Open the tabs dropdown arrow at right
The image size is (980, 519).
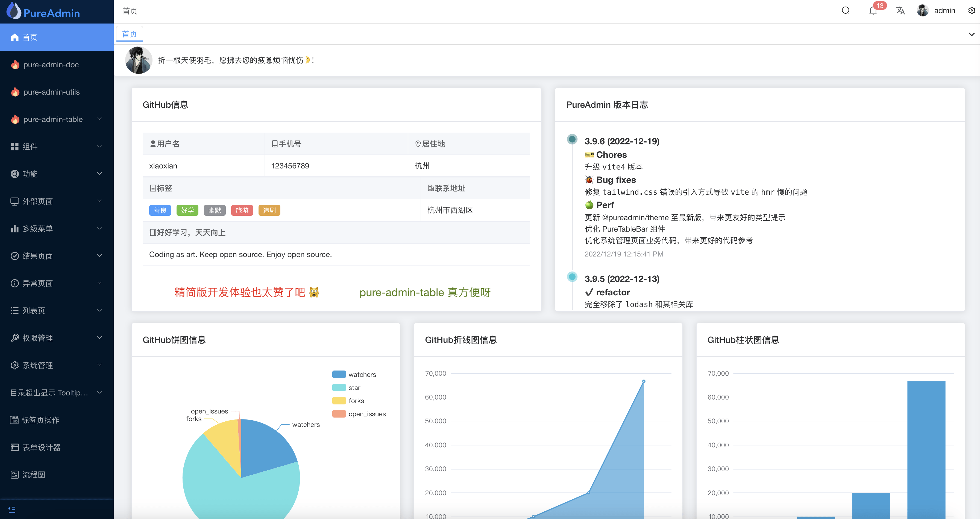click(971, 34)
